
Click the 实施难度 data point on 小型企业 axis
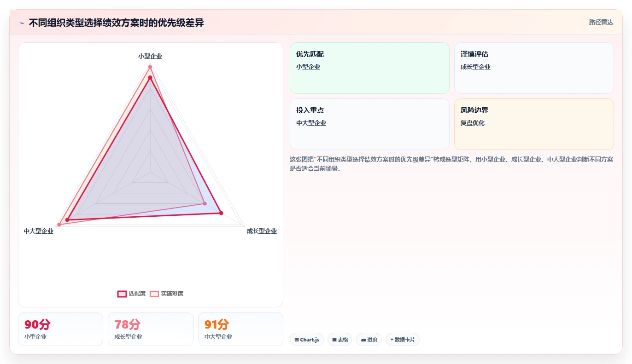pos(150,67)
